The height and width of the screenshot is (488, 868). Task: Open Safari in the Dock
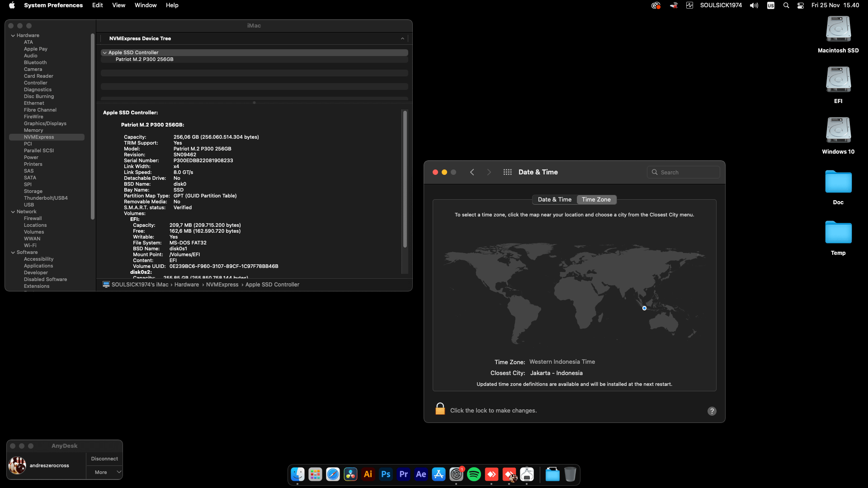333,474
